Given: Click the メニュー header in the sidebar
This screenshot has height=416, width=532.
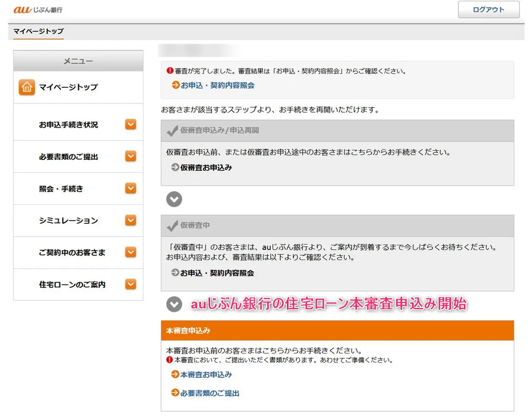Looking at the screenshot, I should coord(78,61).
